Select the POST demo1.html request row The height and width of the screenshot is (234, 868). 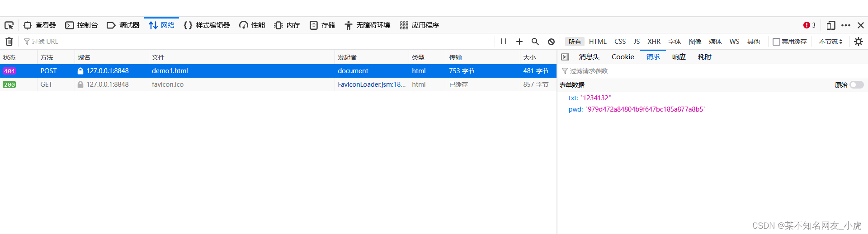coord(278,71)
